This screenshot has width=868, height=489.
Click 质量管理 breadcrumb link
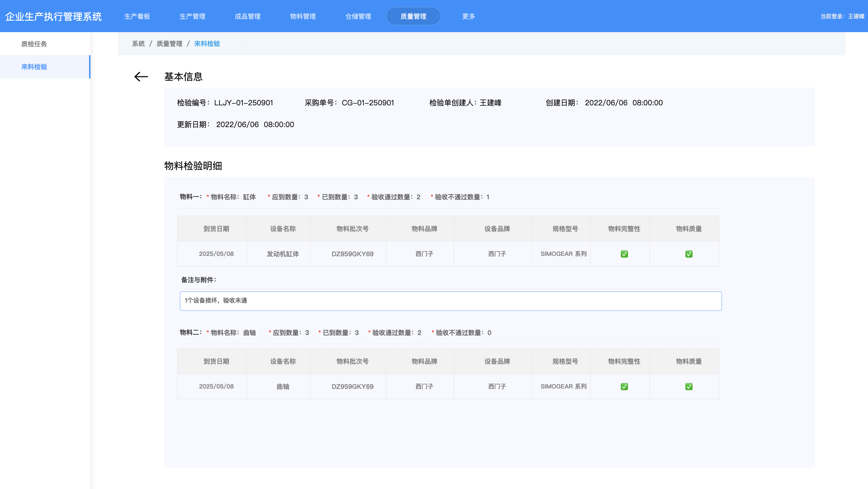pos(169,44)
